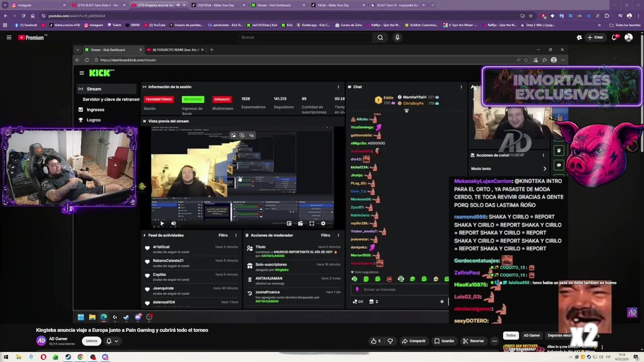Click YouTube search input Buscar
This screenshot has width=644, height=362.
point(304,37)
